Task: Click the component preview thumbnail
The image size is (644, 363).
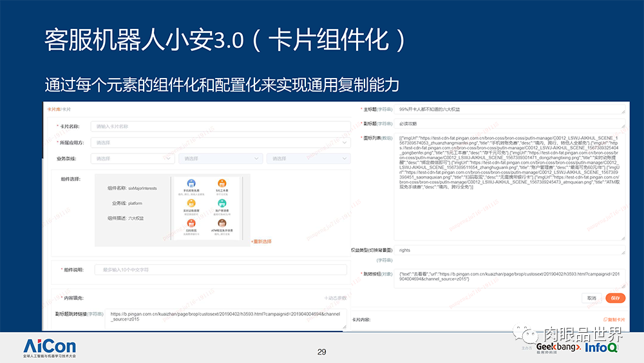Action: (207, 208)
